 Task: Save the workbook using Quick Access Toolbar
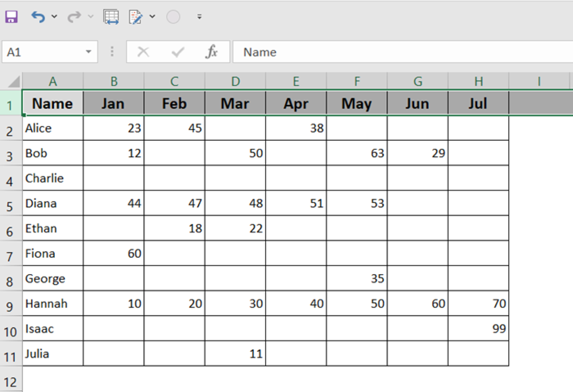11,16
